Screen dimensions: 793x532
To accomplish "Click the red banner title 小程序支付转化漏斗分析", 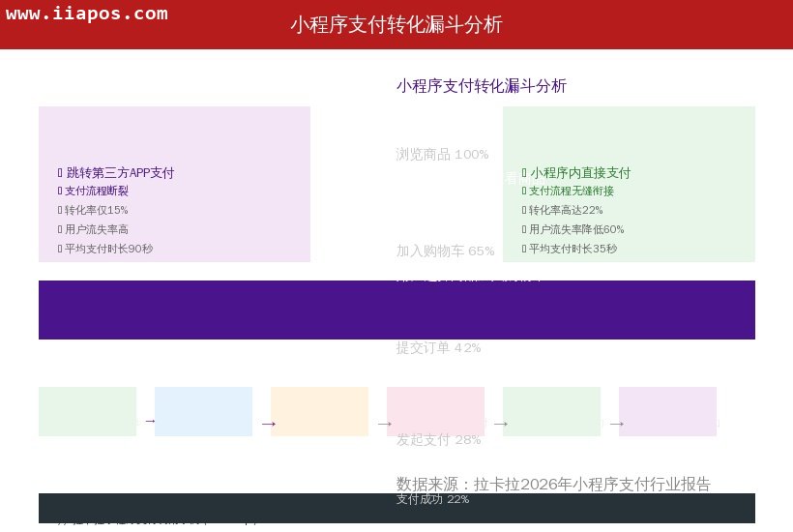I will click(396, 24).
